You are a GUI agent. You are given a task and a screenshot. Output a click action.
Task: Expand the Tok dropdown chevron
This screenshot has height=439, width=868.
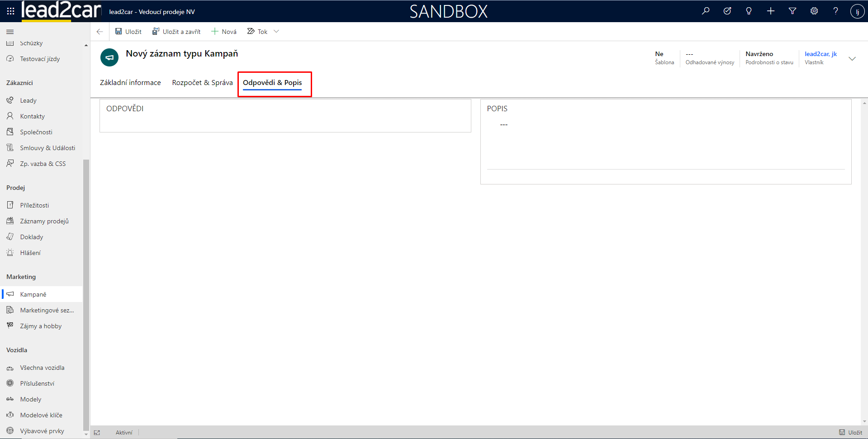tap(276, 32)
